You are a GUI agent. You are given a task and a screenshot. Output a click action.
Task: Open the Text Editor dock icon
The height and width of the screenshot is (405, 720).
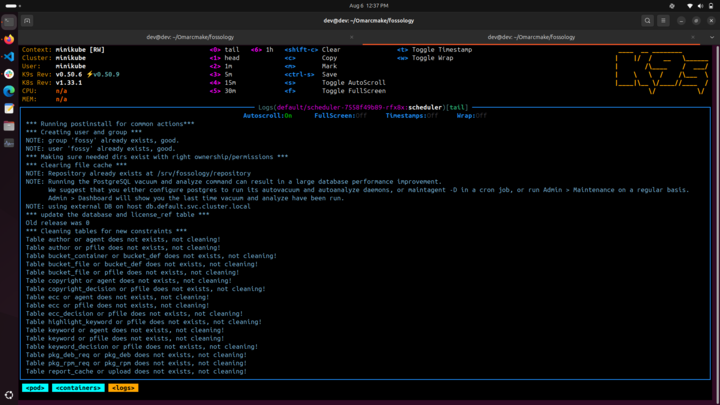tap(9, 109)
